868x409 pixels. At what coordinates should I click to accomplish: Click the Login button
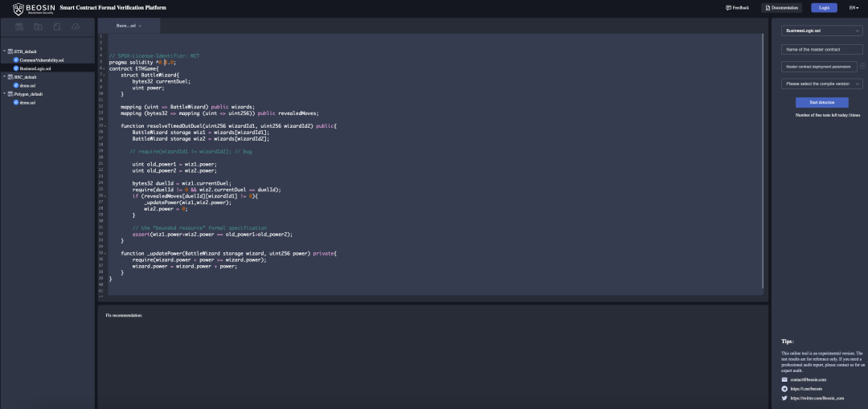824,7
